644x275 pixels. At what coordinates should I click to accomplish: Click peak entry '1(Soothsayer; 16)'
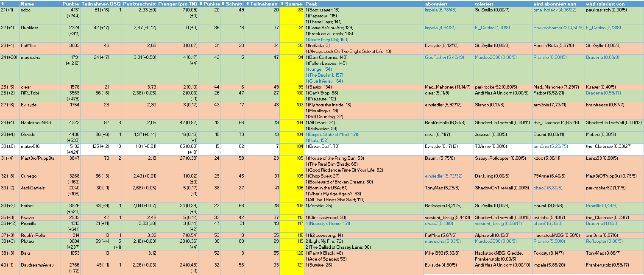coord(322,10)
